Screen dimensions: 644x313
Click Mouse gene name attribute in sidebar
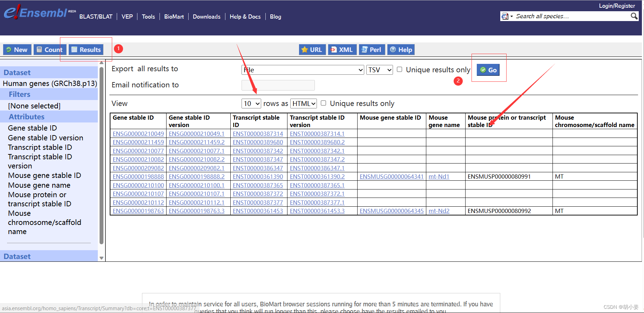[39, 185]
